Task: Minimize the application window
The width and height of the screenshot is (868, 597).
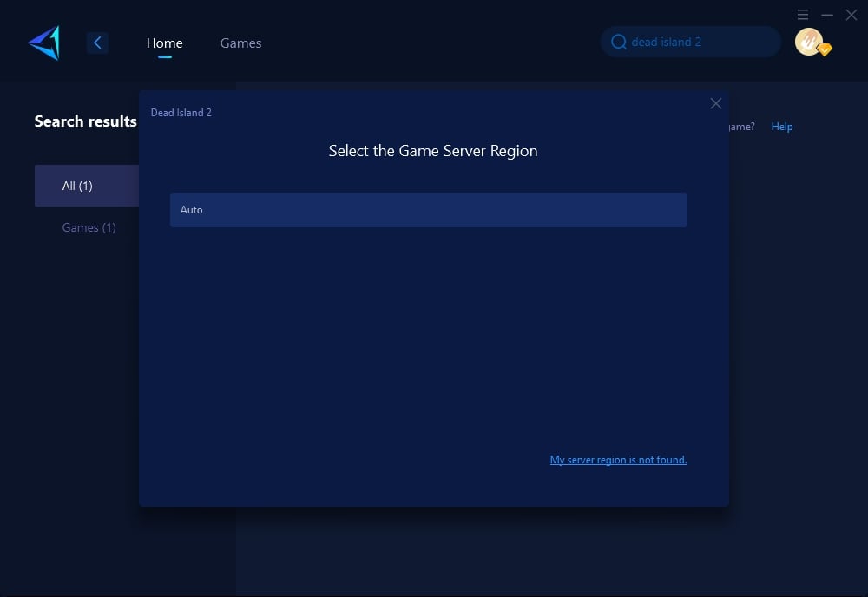Action: tap(827, 15)
